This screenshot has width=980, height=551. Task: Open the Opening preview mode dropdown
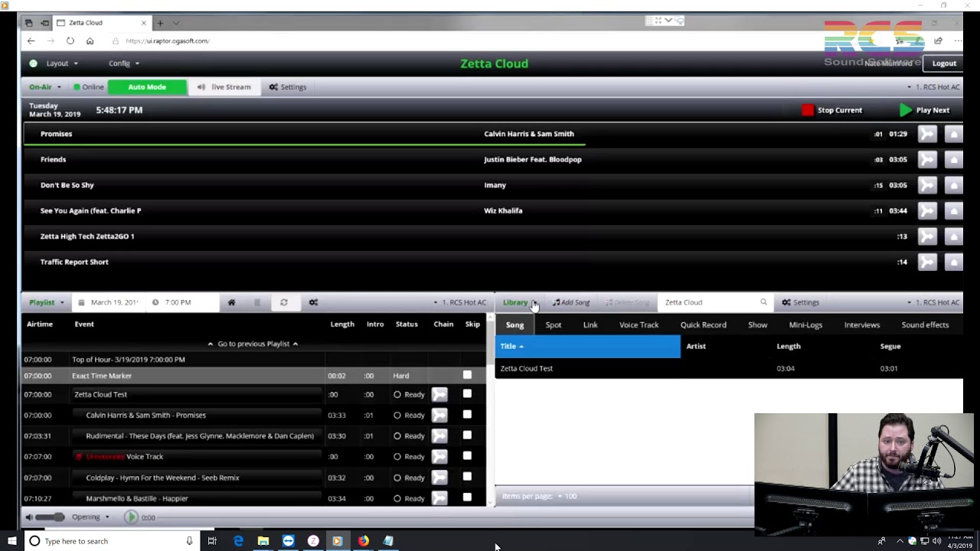(90, 517)
